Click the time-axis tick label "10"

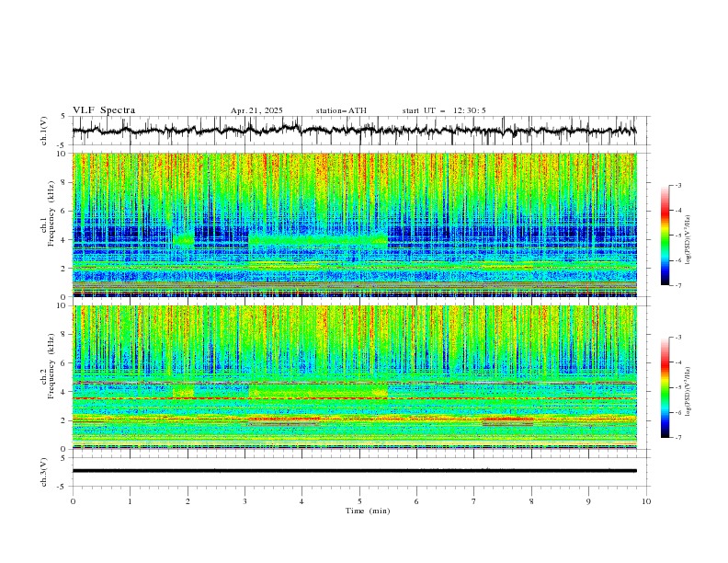pos(646,501)
